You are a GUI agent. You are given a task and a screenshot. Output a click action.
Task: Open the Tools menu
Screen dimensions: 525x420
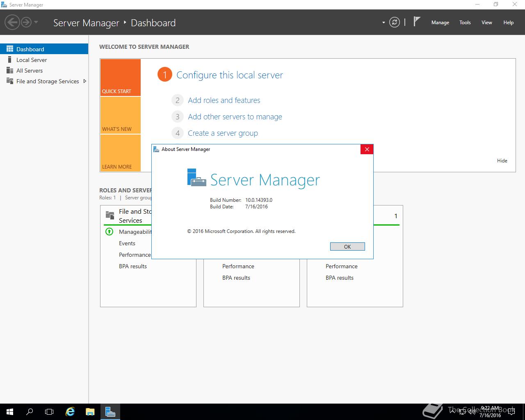465,23
